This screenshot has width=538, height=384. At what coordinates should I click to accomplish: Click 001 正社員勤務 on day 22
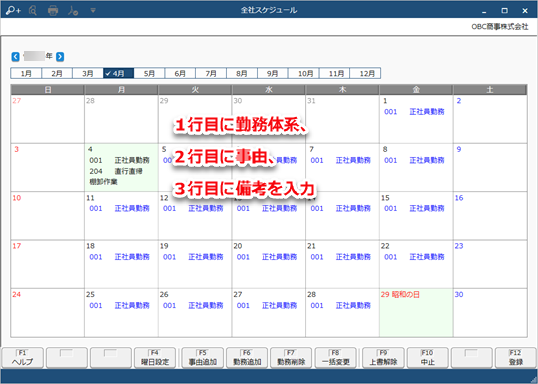pyautogui.click(x=414, y=257)
